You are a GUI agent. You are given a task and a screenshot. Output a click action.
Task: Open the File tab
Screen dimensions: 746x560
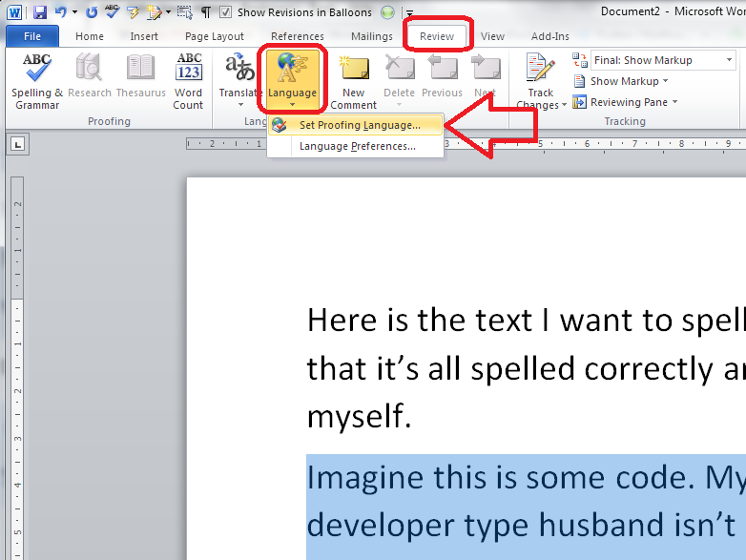point(32,36)
